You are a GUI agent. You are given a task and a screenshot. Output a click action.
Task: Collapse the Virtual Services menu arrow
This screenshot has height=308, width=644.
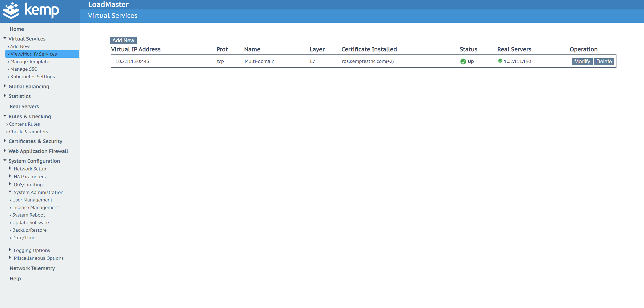point(5,38)
